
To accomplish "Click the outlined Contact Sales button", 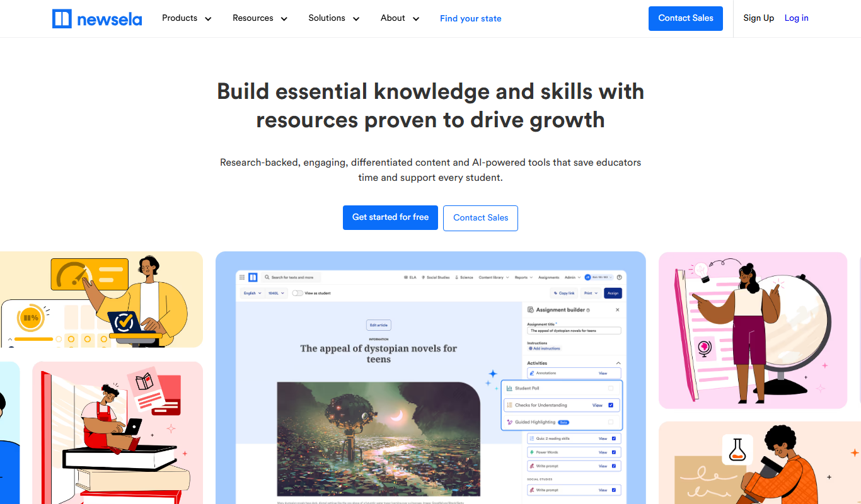I will (480, 218).
